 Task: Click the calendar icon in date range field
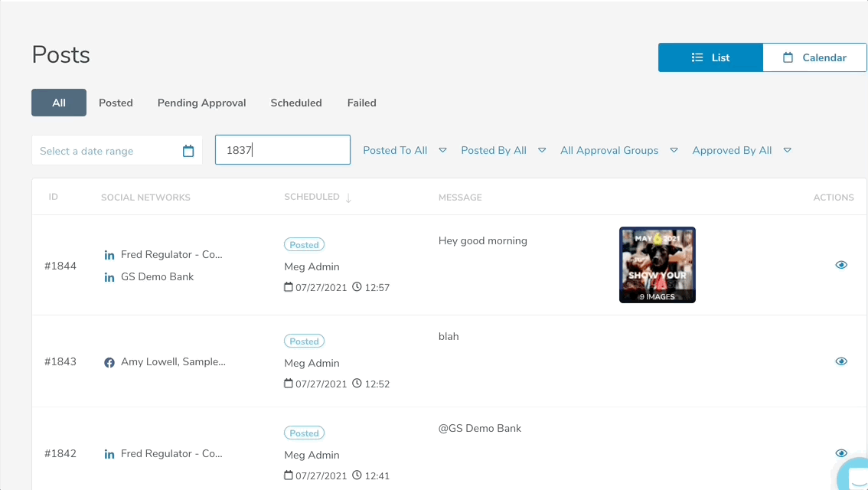coord(188,151)
